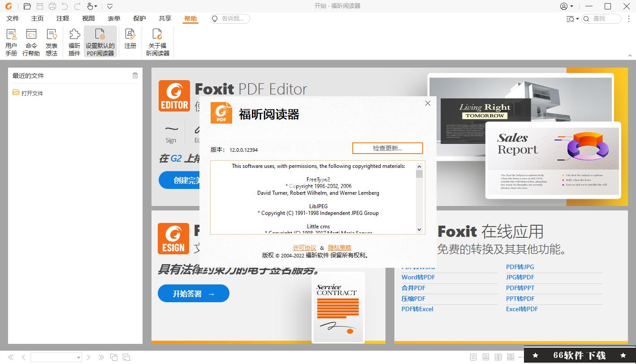This screenshot has height=364, width=636.
Task: Open the User Manual (用户手册) icon
Action: coord(11,42)
